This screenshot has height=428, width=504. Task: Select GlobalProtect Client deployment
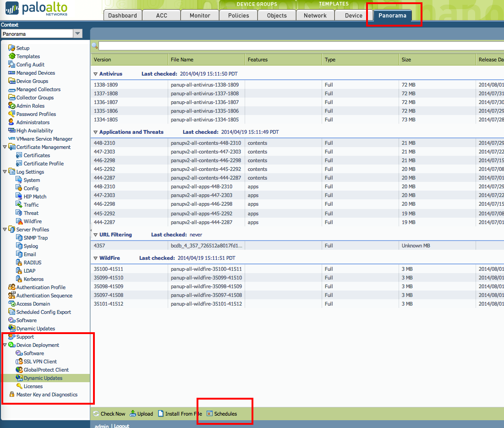[x=40, y=369]
